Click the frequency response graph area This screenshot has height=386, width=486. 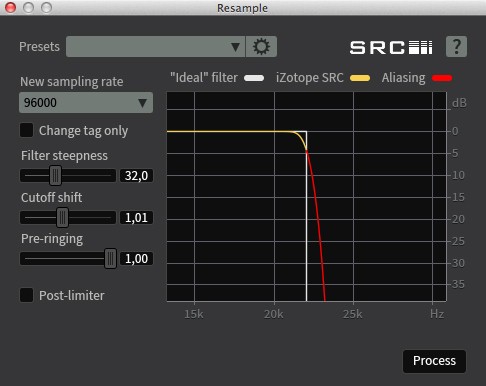point(306,197)
